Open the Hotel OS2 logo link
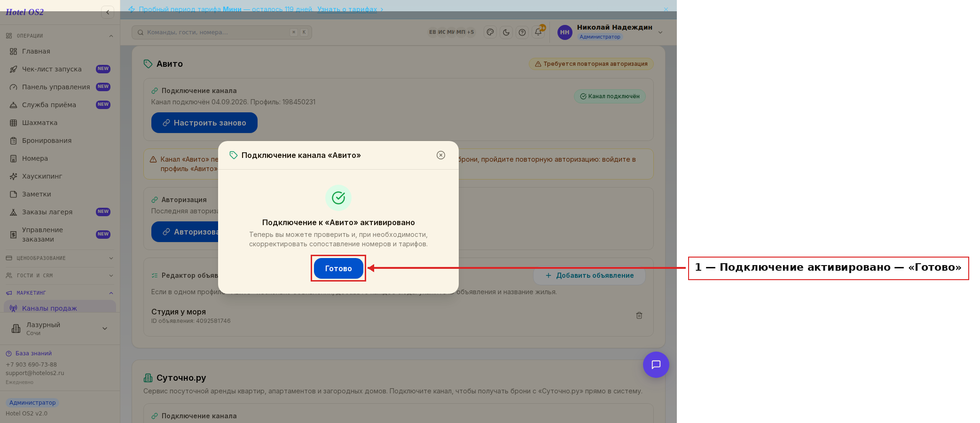 tap(24, 12)
